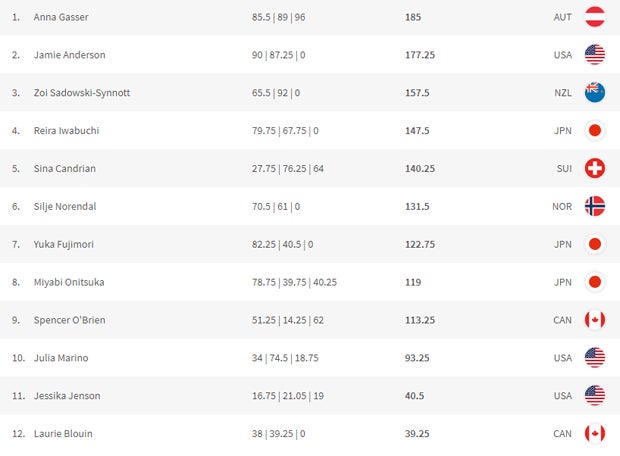
Task: Click the New Zealand flag icon
Action: point(595,93)
